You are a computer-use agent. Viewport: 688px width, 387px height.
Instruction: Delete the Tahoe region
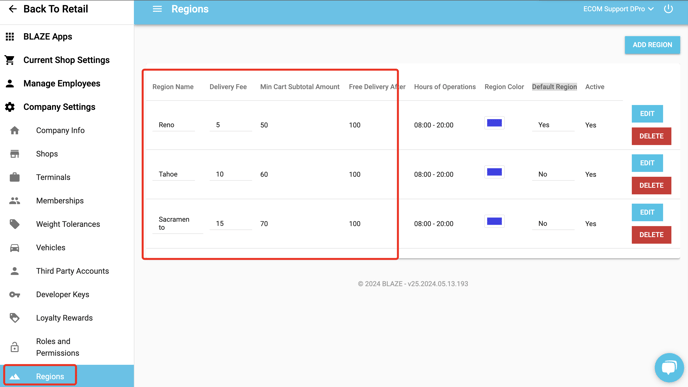tap(651, 185)
